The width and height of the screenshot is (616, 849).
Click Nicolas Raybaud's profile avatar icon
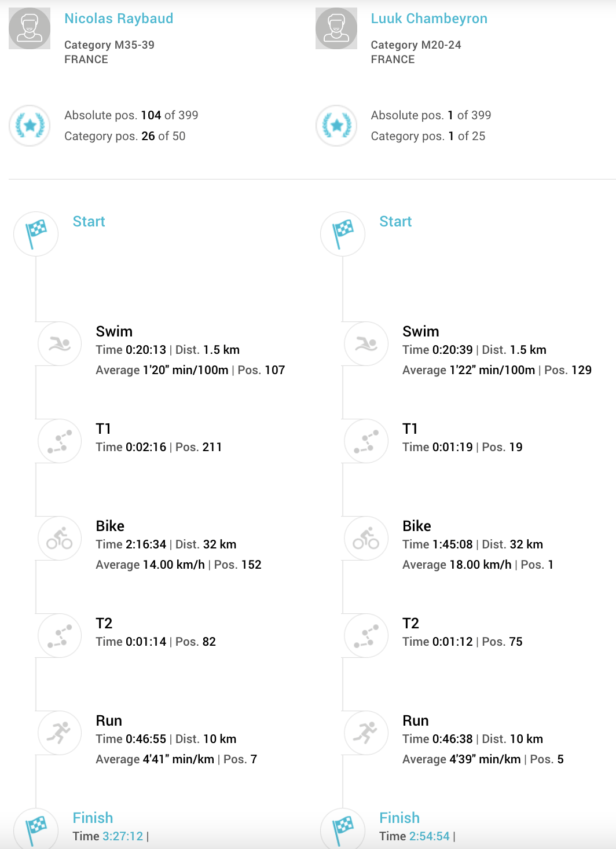click(30, 28)
